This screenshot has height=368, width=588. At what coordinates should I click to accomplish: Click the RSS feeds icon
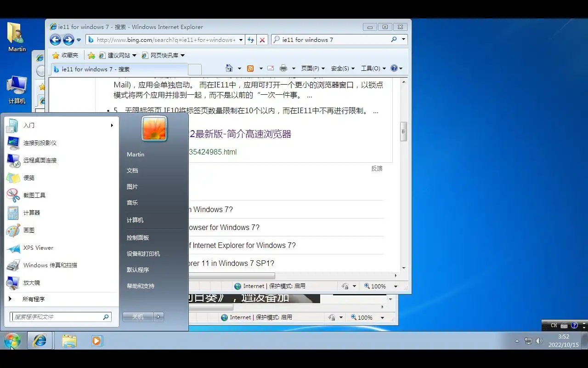click(x=250, y=68)
